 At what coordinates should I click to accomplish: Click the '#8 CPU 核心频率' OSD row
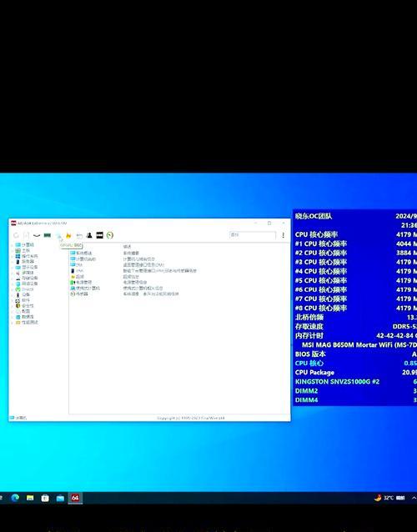[355, 308]
